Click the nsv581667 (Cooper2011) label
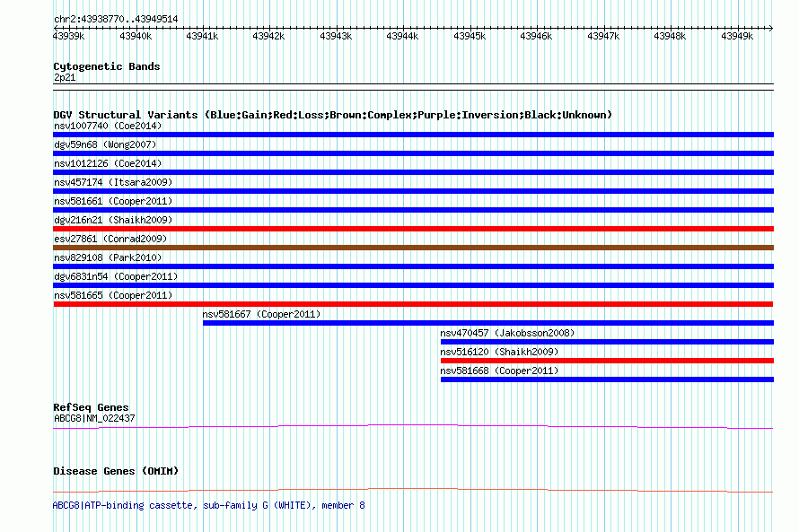This screenshot has width=799, height=532. point(261,314)
